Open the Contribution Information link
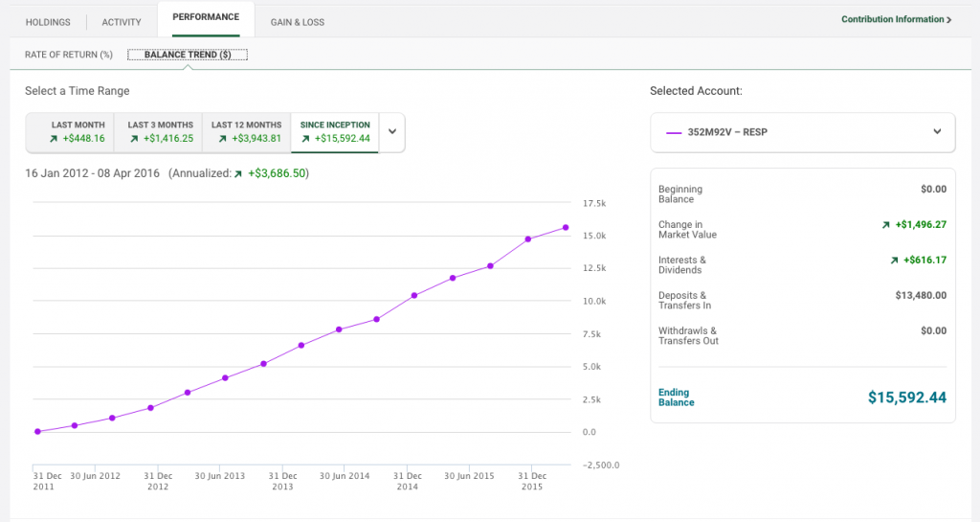This screenshot has width=980, height=522. (896, 19)
